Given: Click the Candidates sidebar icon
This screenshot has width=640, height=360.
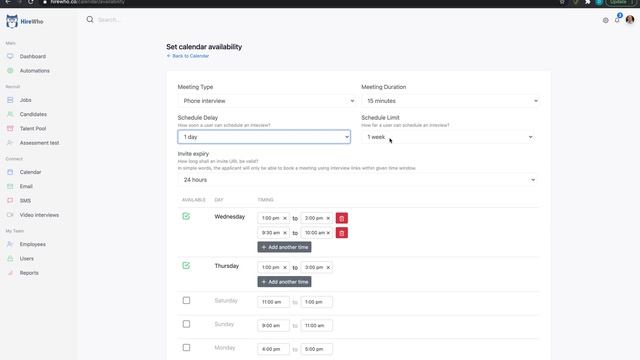Looking at the screenshot, I should tap(10, 114).
